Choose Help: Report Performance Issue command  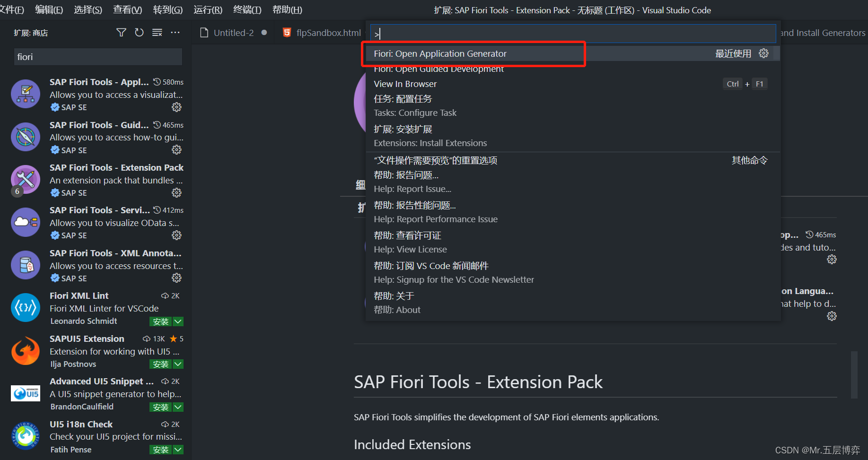tap(572, 212)
